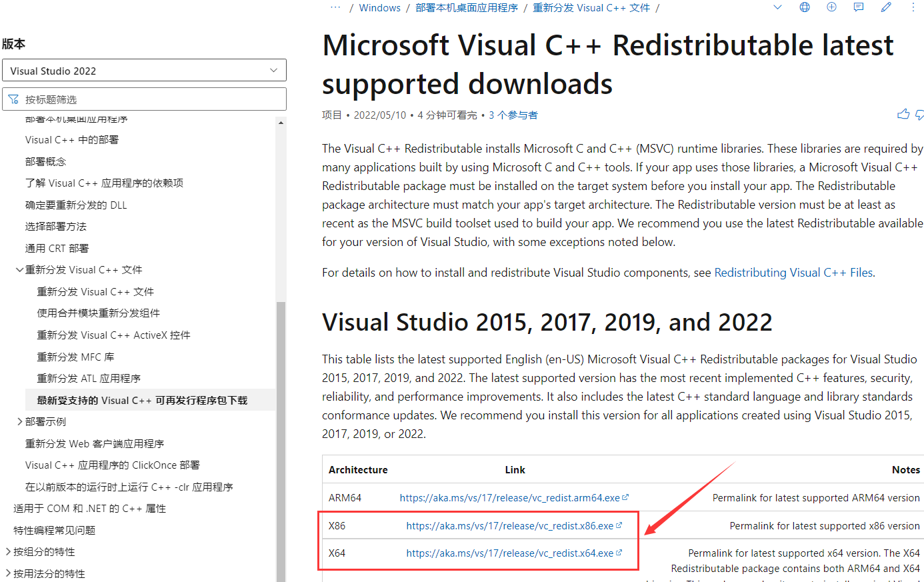Viewport: 924px width, 582px height.
Task: Click the X86 architecture cell
Action: pyautogui.click(x=337, y=526)
